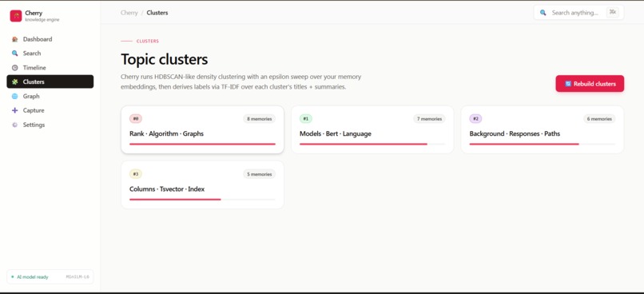Click the refresh icon on Rebuild clusters
The height and width of the screenshot is (294, 644).
(568, 84)
